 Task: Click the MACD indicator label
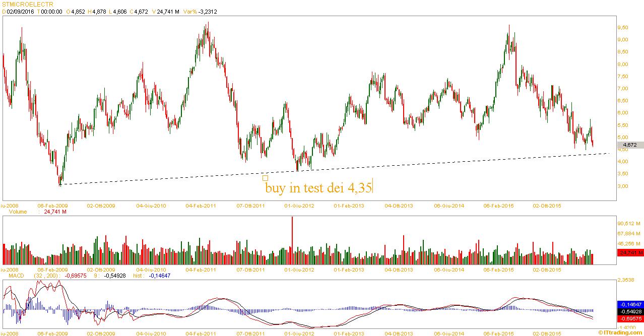(17, 276)
